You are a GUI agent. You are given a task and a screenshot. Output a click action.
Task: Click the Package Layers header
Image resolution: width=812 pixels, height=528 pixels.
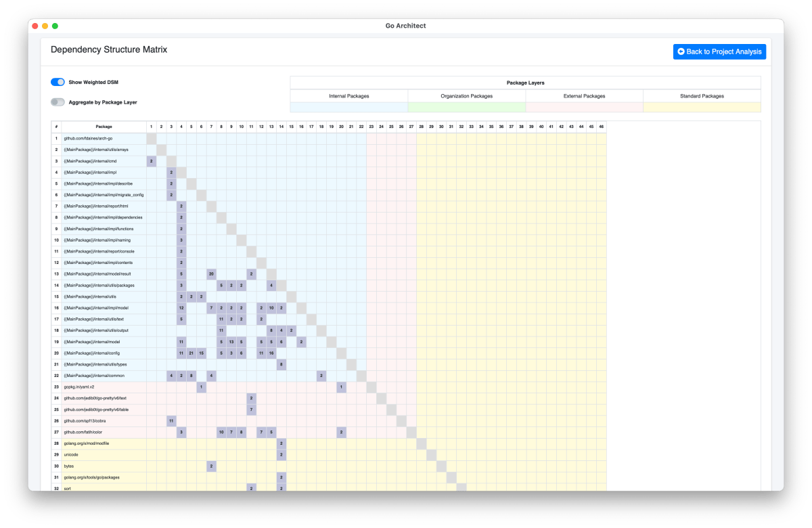tap(526, 83)
